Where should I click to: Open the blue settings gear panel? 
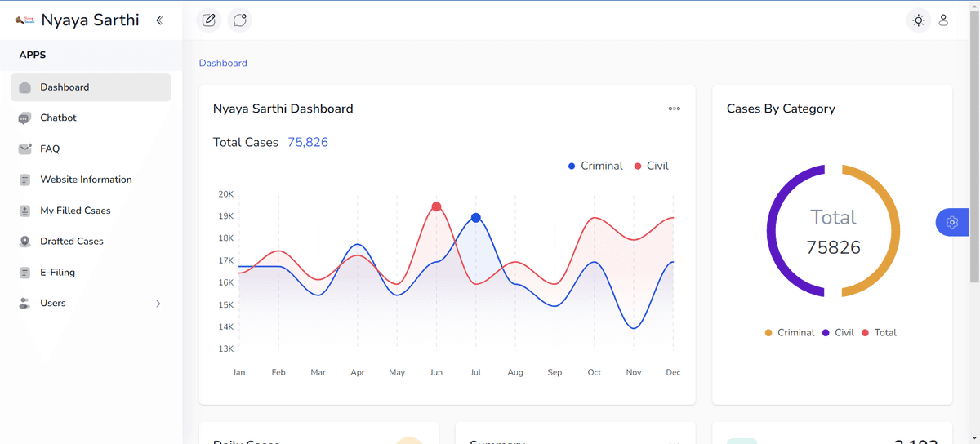[952, 222]
